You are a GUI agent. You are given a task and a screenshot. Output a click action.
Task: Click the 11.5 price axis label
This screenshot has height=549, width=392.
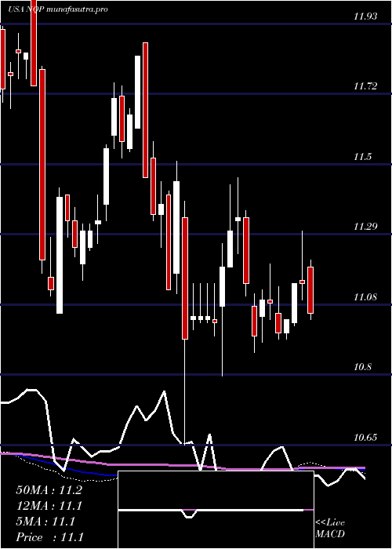(362, 157)
